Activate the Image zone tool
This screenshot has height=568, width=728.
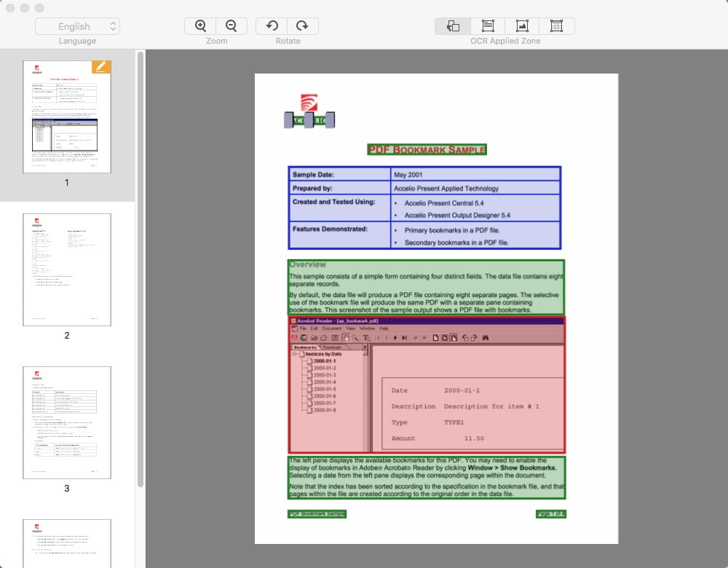(x=522, y=25)
